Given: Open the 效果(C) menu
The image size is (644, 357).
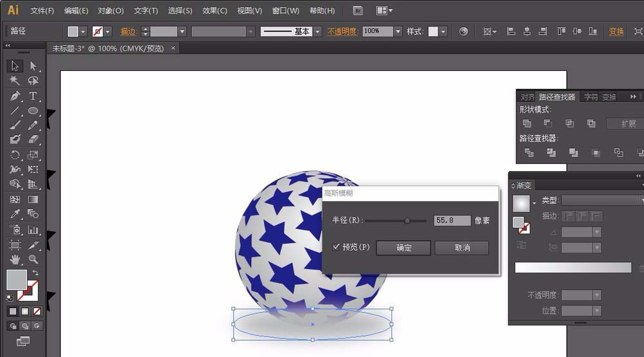Looking at the screenshot, I should pos(214,11).
